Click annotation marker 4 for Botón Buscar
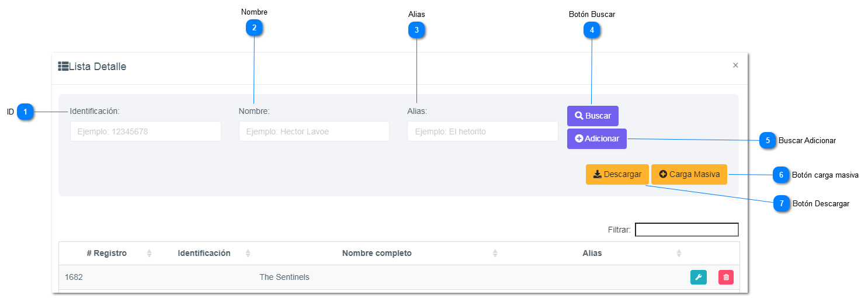The height and width of the screenshot is (298, 868). click(x=592, y=30)
